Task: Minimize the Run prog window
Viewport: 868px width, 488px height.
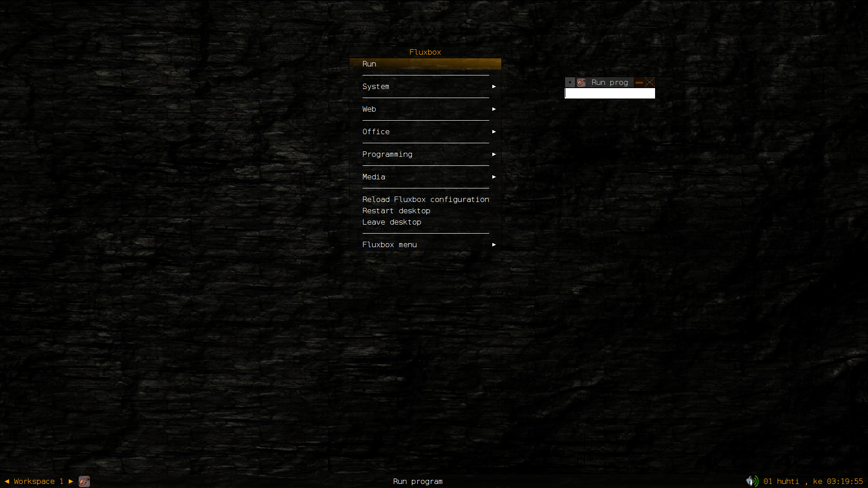Action: click(639, 82)
